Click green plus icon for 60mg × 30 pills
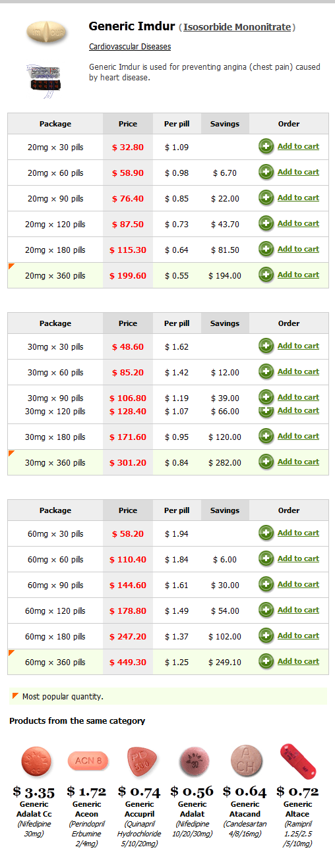This screenshot has height=868, width=335. 266,533
